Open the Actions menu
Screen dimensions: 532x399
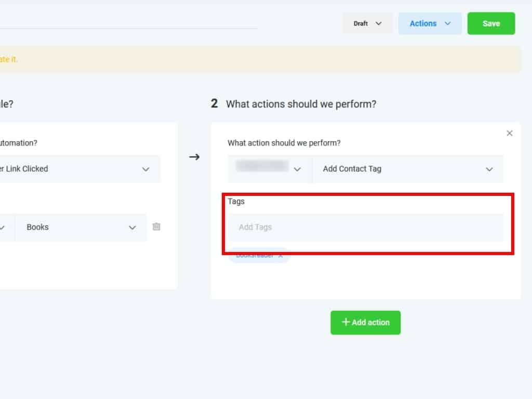click(x=429, y=23)
